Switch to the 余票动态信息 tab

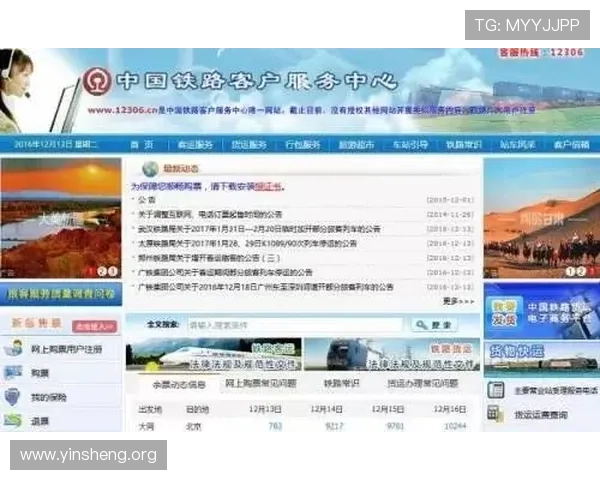tap(179, 384)
